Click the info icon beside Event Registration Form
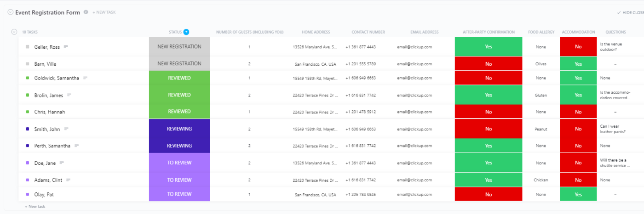 click(86, 12)
